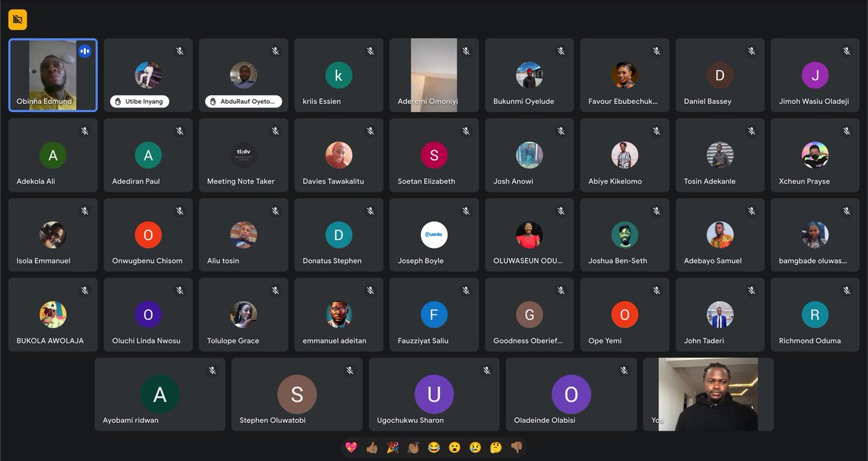This screenshot has height=461, width=868.
Task: Send the party popper reaction
Action: pyautogui.click(x=393, y=447)
